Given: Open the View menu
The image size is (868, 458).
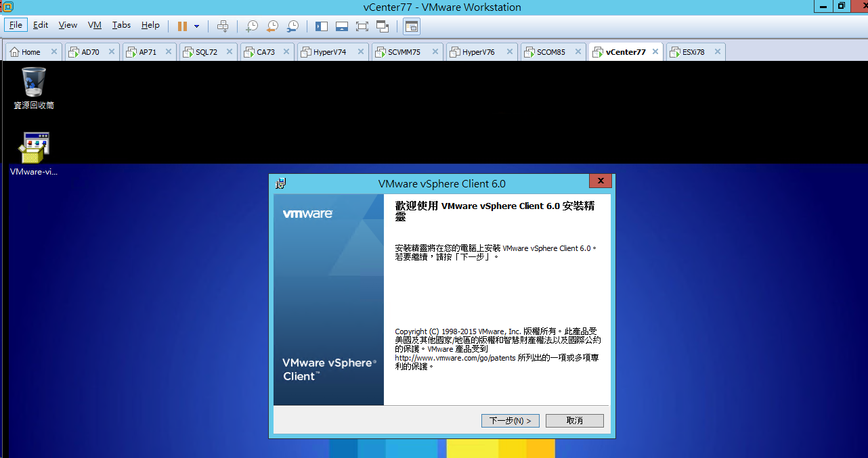Looking at the screenshot, I should (x=68, y=25).
